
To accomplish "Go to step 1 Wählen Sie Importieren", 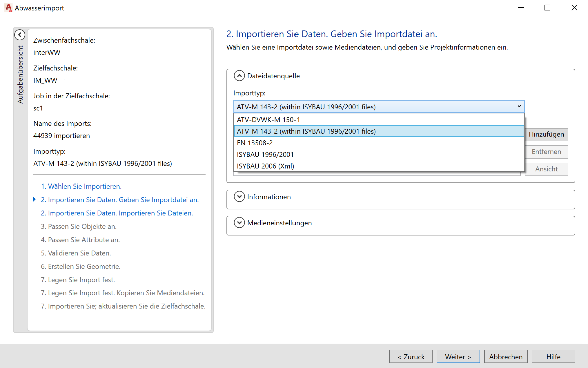I will (81, 186).
